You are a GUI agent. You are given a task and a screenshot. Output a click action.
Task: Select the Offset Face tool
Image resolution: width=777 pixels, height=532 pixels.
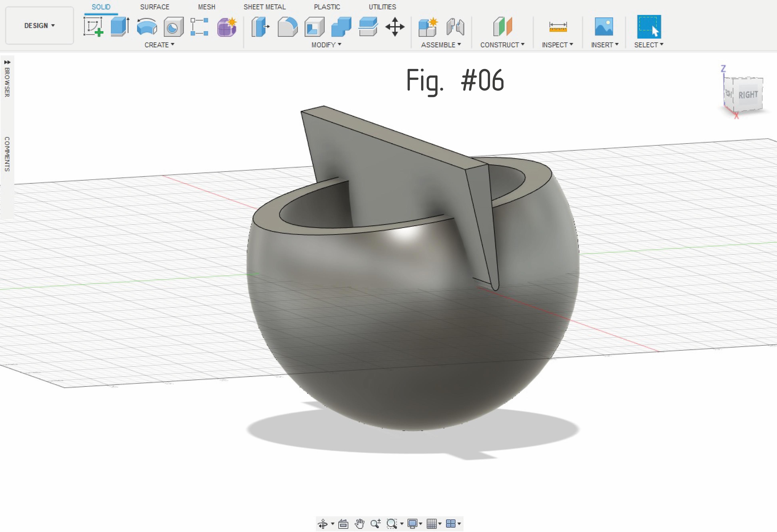368,27
